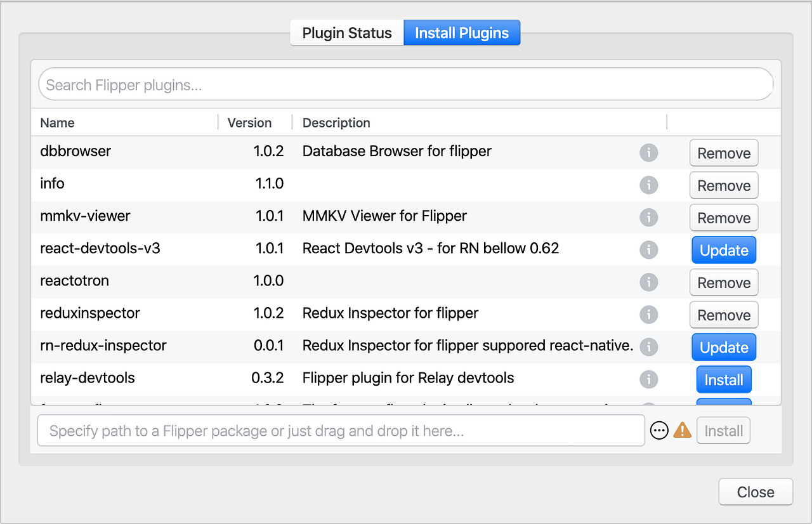
Task: Open the ellipsis file browse button
Action: [x=660, y=431]
